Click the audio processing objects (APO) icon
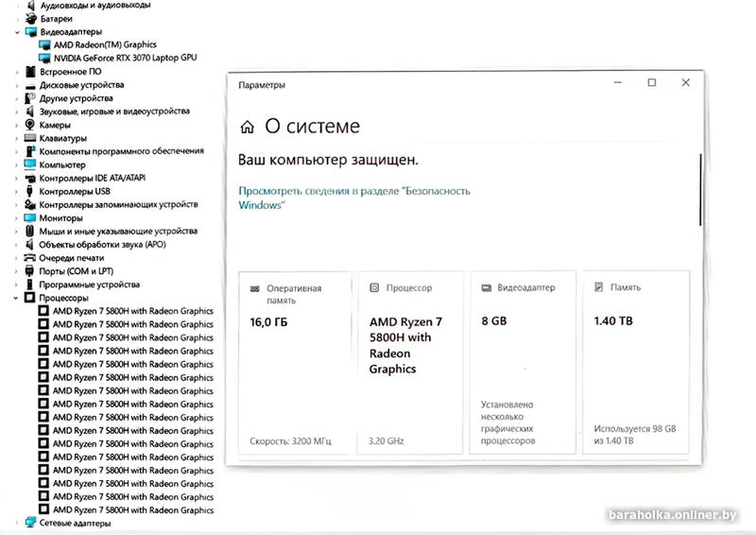The image size is (756, 535). (30, 244)
